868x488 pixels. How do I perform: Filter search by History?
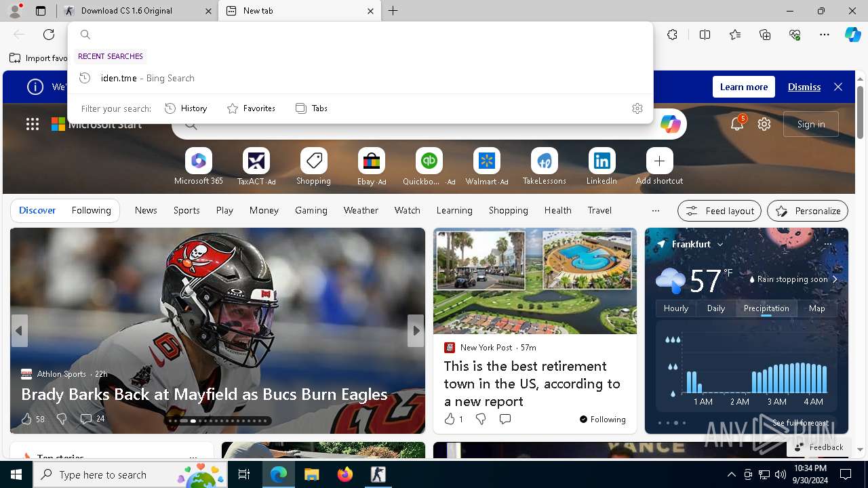click(186, 108)
